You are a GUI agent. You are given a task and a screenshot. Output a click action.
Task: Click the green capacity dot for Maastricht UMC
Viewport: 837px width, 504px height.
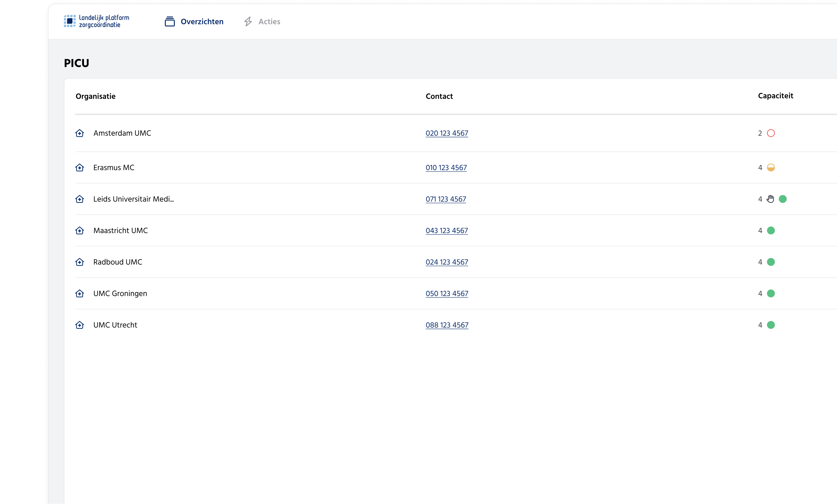click(771, 230)
